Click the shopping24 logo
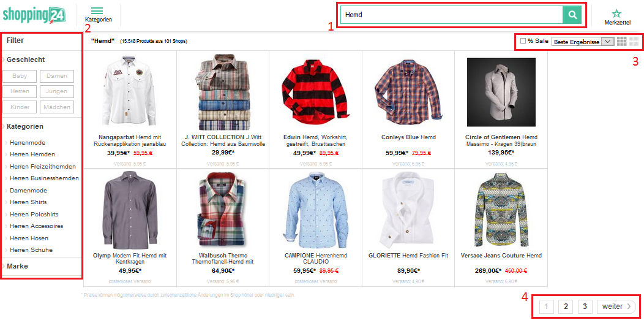 point(34,13)
